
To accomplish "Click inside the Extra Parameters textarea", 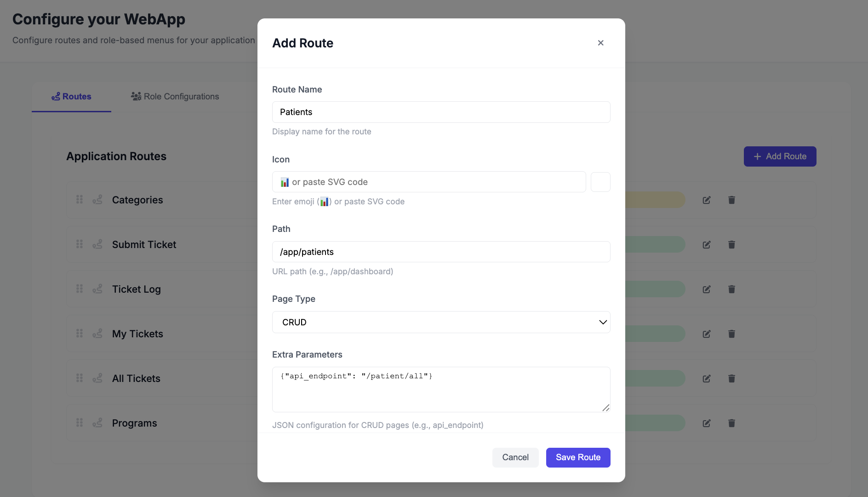I will point(441,389).
